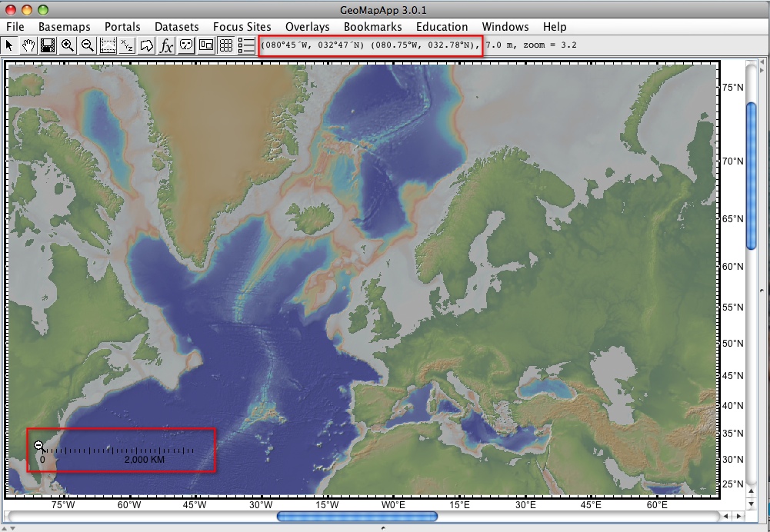770x532 pixels.
Task: Open the profile graph tool
Action: click(x=107, y=45)
